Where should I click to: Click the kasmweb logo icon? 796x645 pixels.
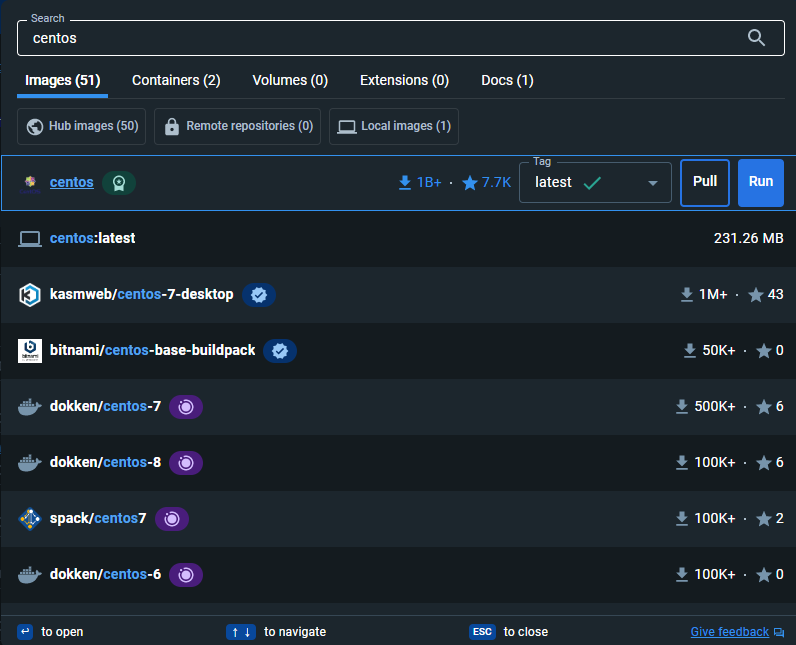(x=30, y=295)
